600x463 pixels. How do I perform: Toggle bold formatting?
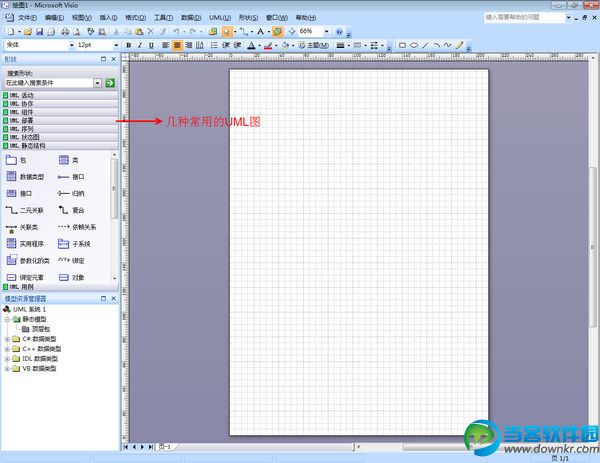pos(129,45)
